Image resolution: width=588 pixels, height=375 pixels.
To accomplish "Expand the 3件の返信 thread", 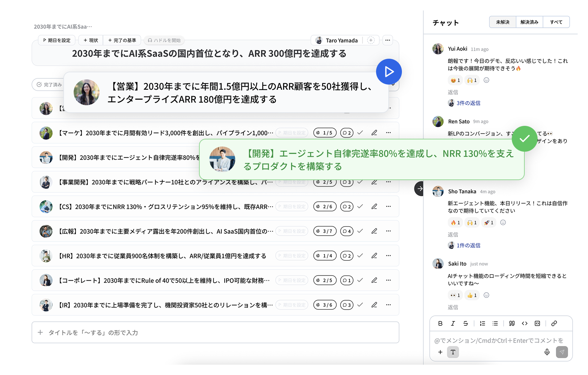I will click(468, 103).
